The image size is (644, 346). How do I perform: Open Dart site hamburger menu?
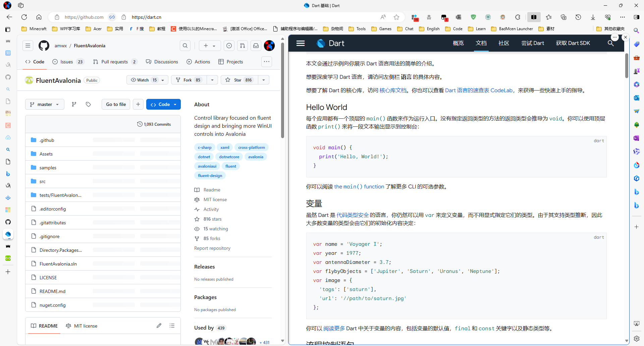tap(301, 43)
